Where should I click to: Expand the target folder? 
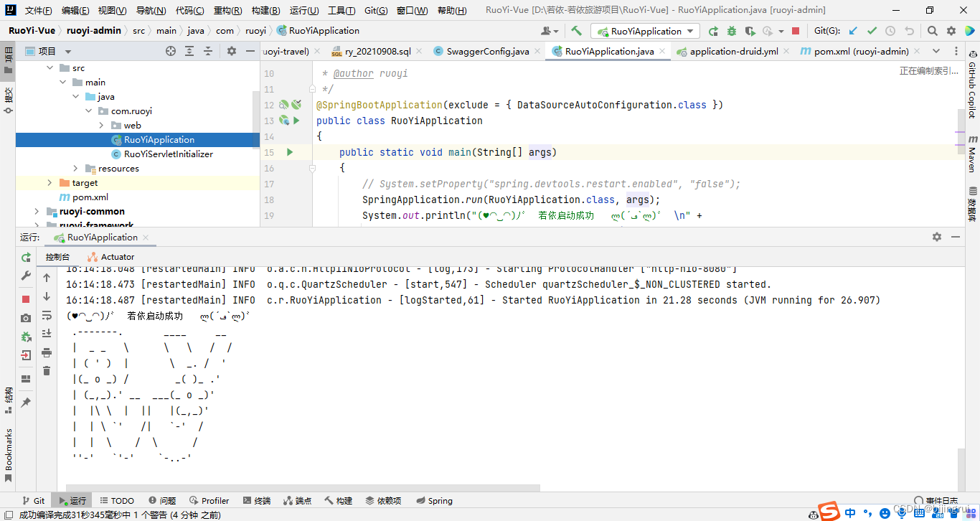tap(50, 182)
